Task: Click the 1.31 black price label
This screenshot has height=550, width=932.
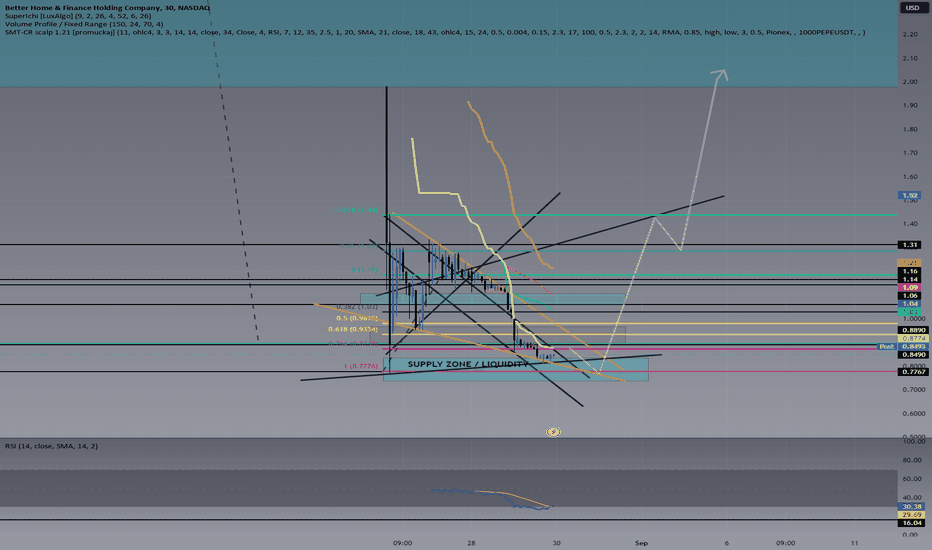Action: [x=909, y=244]
